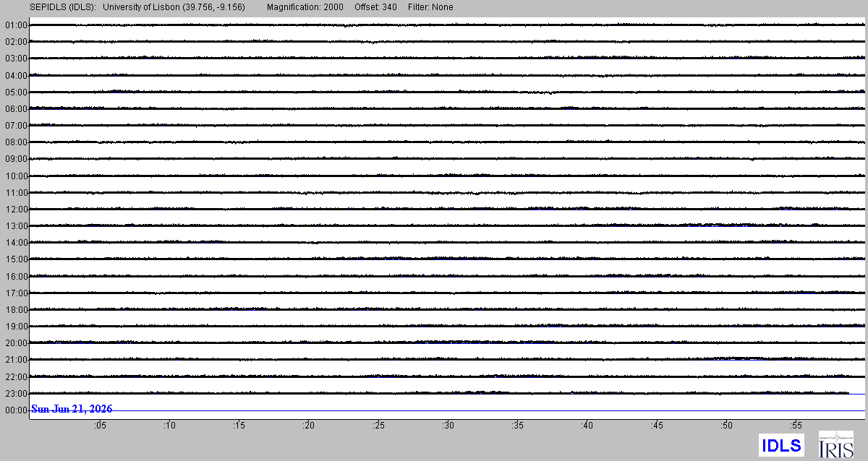Click the :20 minute axis label
Viewport: 868px width, 461px height.
309,426
